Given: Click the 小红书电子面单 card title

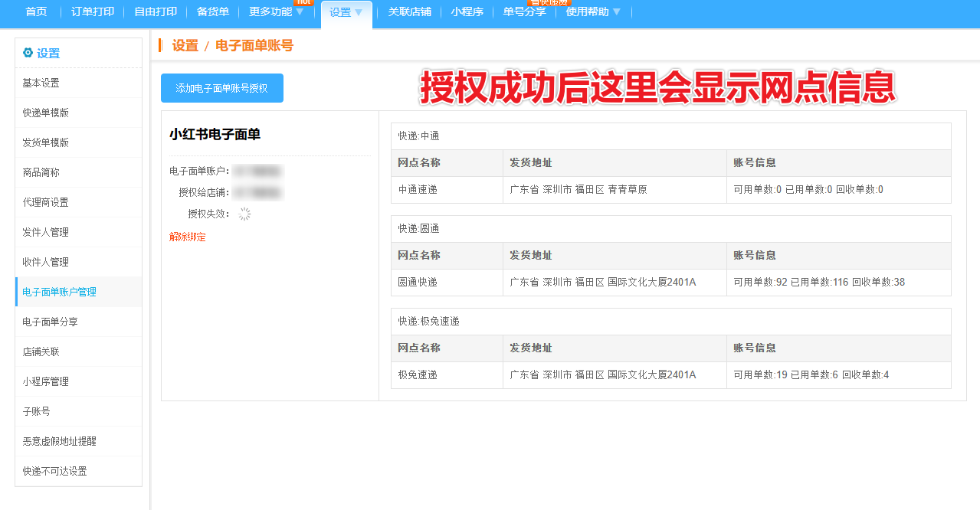Looking at the screenshot, I should (215, 134).
